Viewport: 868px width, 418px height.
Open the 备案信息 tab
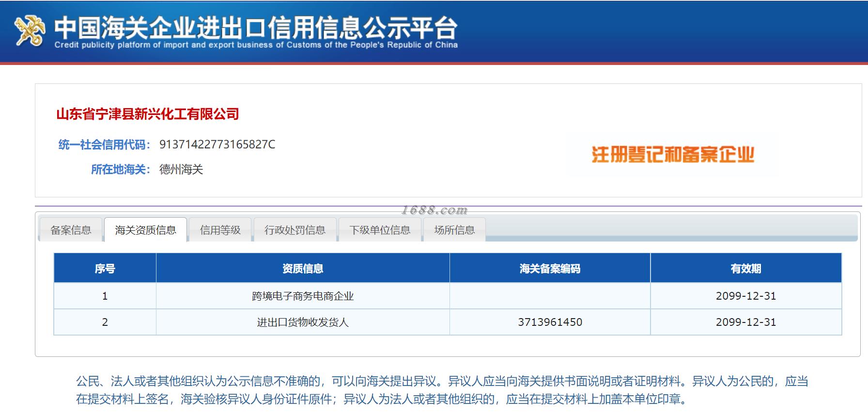(71, 230)
